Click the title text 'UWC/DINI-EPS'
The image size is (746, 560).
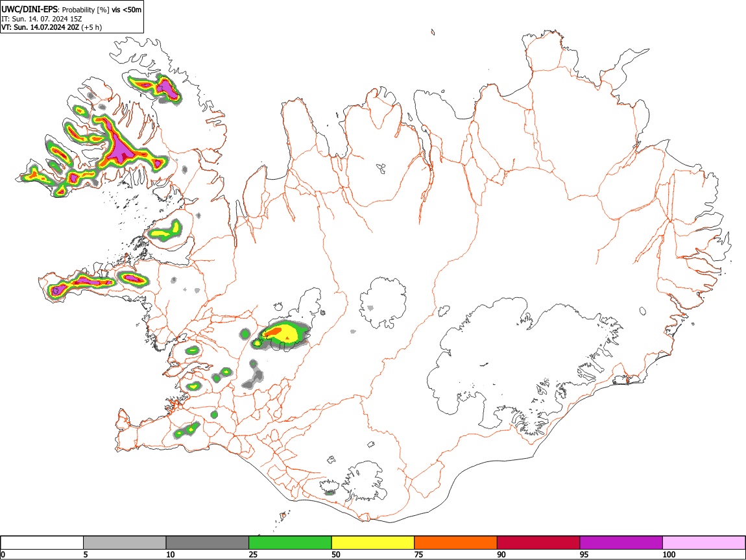[x=30, y=8]
